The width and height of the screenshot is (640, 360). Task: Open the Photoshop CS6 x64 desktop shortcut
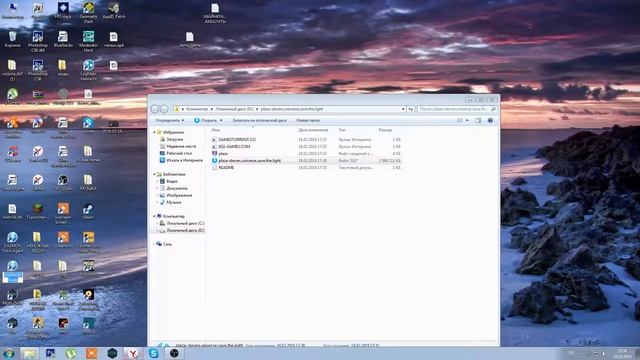click(x=38, y=41)
